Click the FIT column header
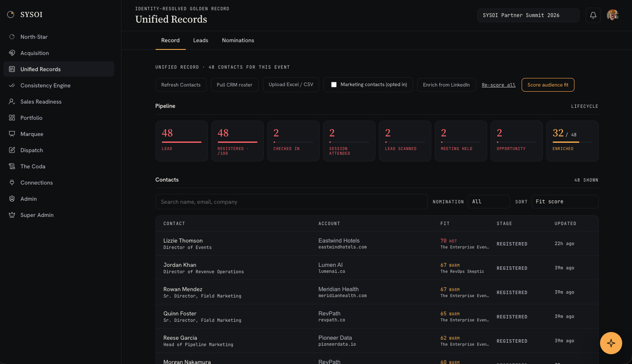 coord(445,224)
